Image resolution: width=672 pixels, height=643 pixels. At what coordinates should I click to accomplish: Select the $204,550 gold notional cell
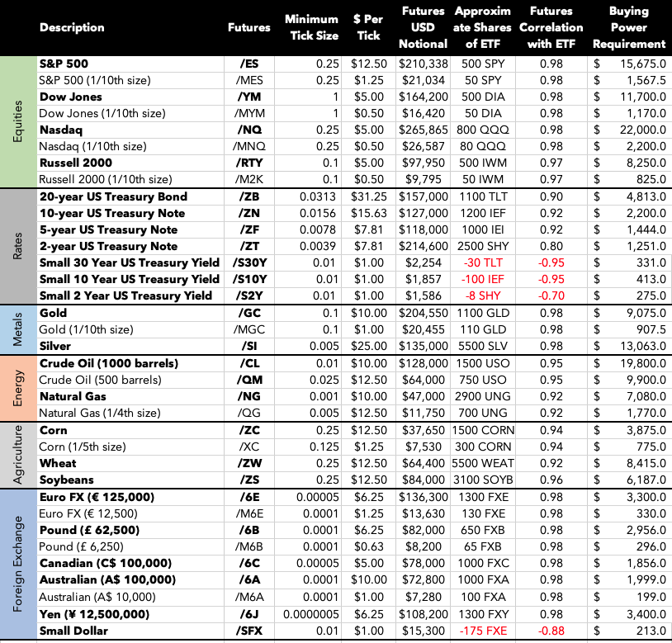click(423, 313)
